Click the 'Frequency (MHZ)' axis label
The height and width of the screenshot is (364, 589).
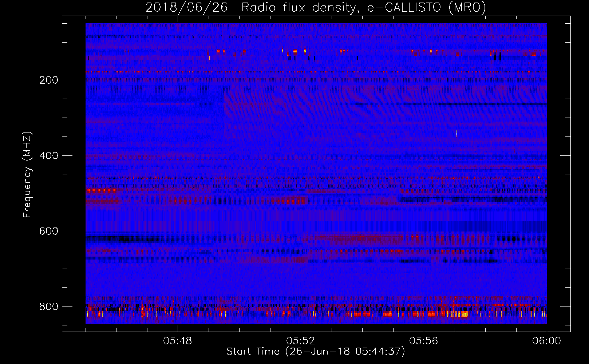coord(27,175)
